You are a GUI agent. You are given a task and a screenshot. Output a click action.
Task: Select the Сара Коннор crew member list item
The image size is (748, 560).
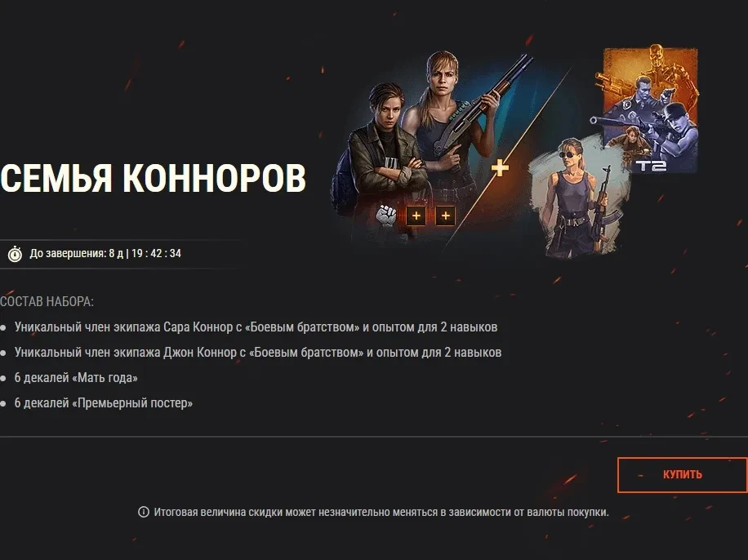click(256, 327)
